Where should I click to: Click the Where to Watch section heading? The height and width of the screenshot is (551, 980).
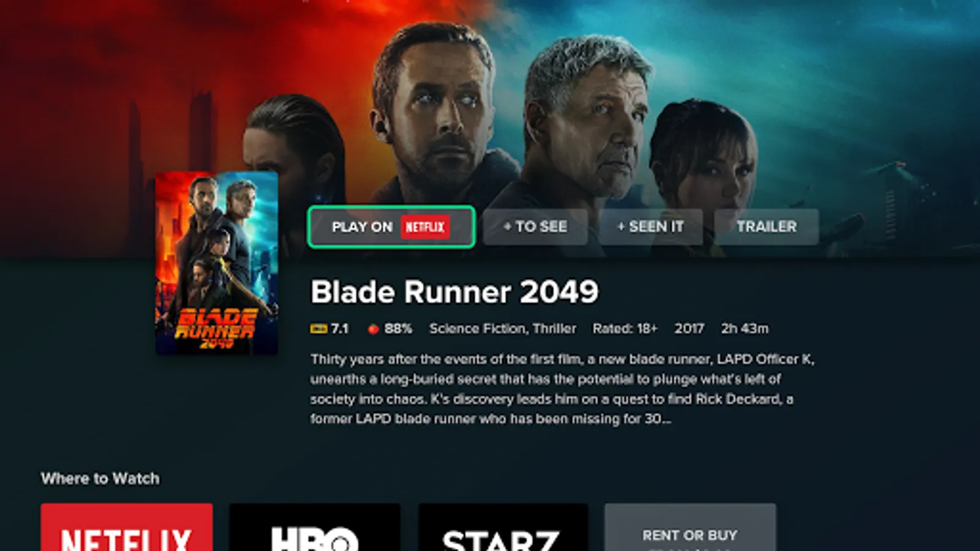pos(100,478)
